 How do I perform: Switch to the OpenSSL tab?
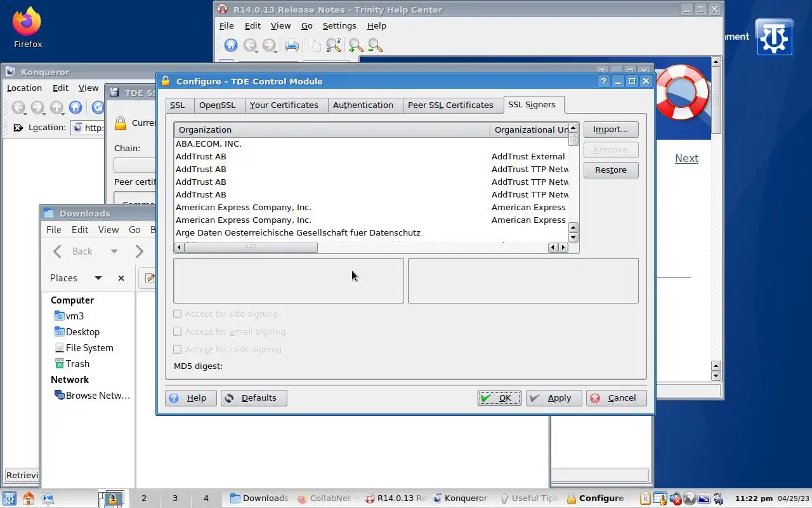click(x=218, y=105)
